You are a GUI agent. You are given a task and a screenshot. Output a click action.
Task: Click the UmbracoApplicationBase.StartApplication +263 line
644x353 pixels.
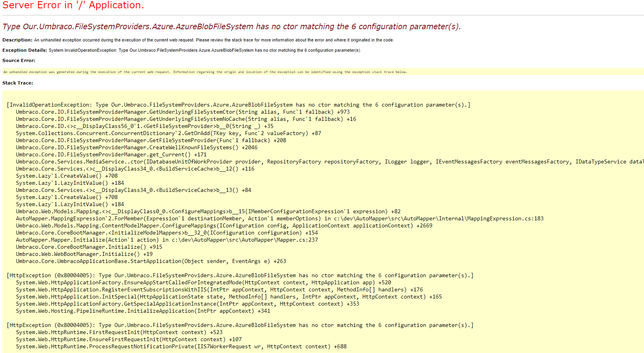(x=151, y=261)
